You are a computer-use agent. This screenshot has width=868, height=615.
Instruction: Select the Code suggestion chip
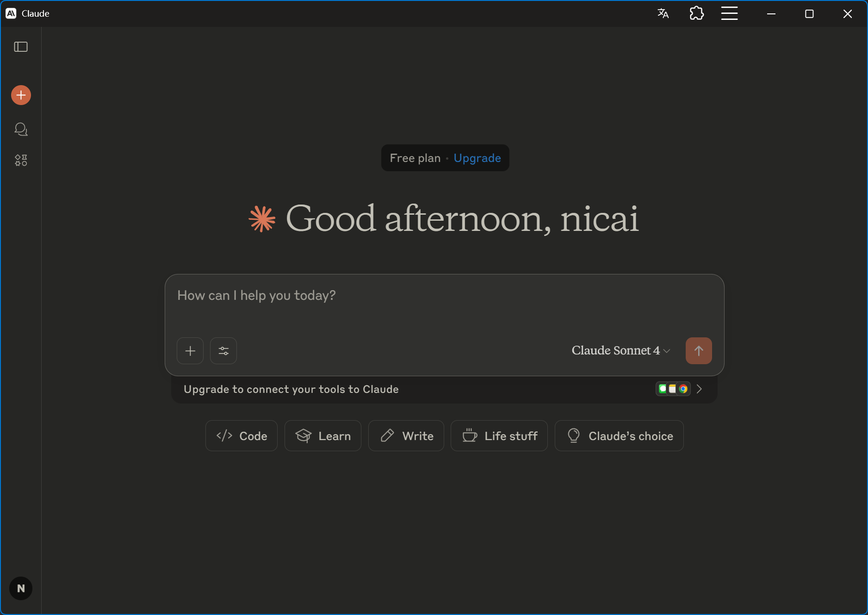242,436
